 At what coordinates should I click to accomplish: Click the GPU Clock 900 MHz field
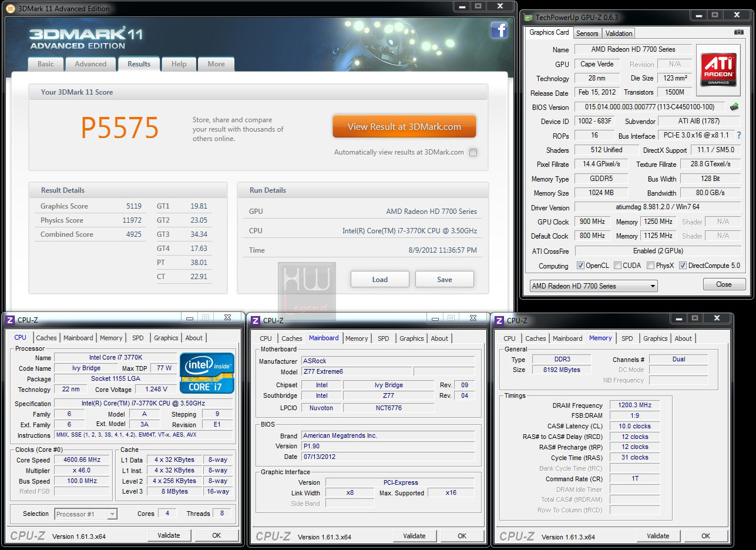click(592, 222)
